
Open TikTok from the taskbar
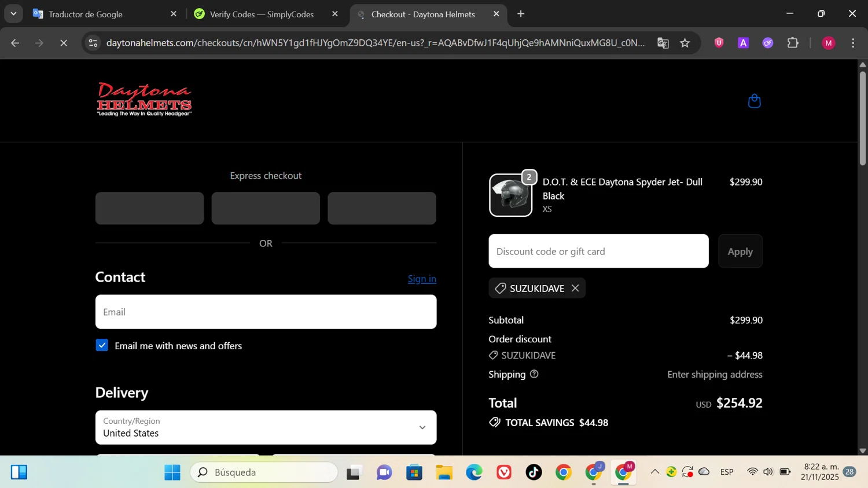(x=534, y=472)
